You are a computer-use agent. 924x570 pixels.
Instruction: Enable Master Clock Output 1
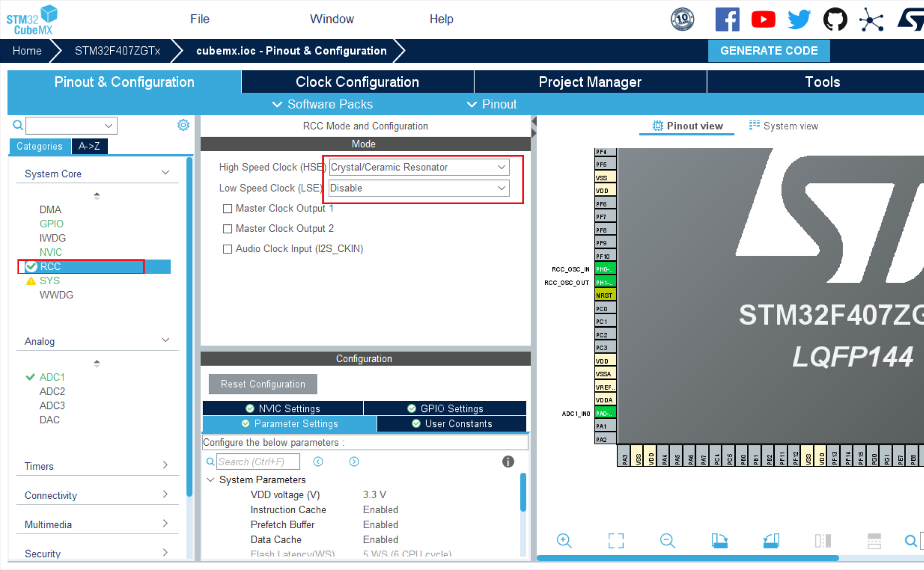(x=228, y=208)
